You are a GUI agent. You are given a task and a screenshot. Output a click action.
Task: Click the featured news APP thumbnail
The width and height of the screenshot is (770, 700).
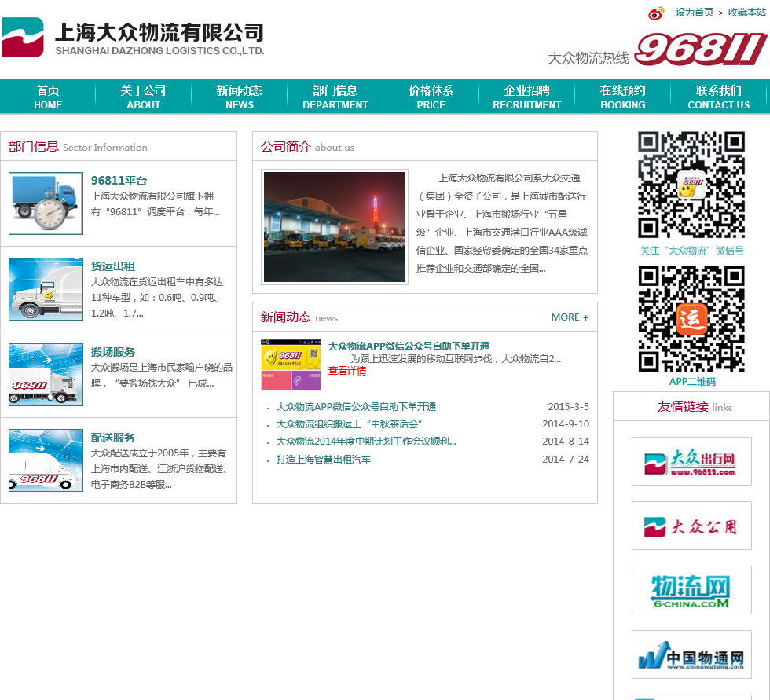click(291, 365)
